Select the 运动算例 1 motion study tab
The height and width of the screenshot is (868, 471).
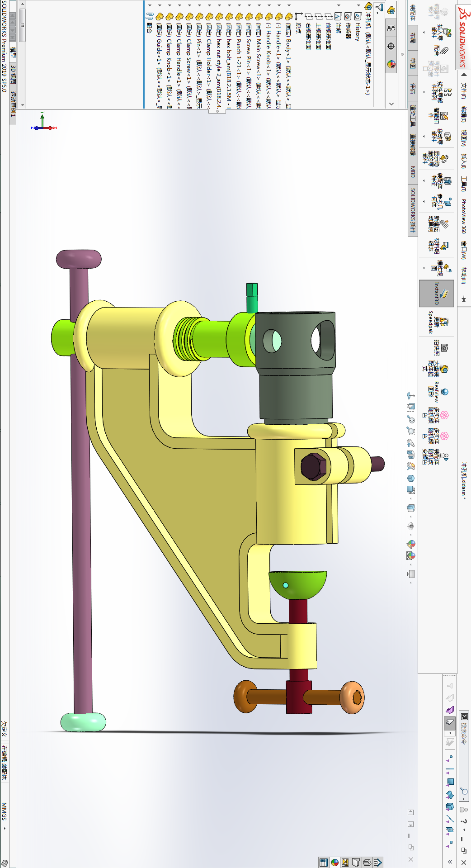point(13,104)
